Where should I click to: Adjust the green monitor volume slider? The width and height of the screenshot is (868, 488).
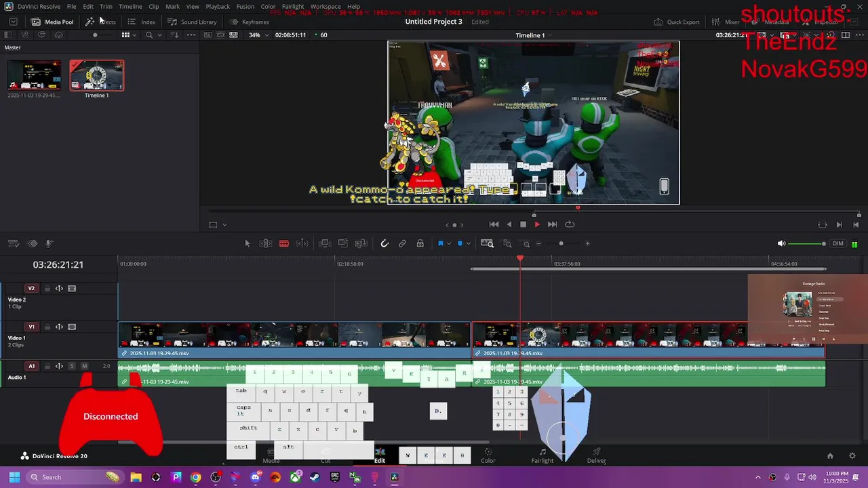tap(807, 243)
